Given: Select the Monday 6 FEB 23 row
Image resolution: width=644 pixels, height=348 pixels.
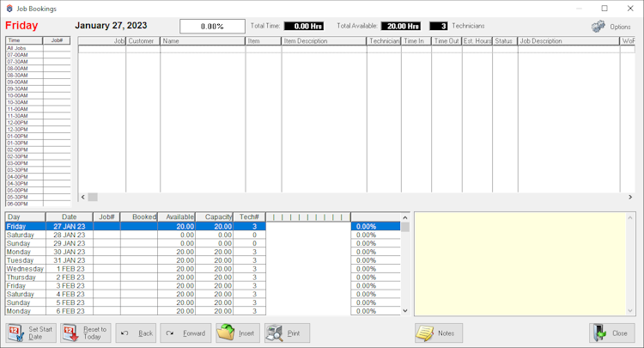Looking at the screenshot, I should tap(203, 311).
